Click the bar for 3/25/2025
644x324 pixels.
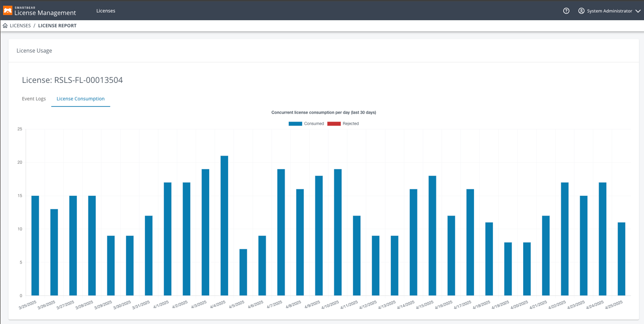[35, 245]
